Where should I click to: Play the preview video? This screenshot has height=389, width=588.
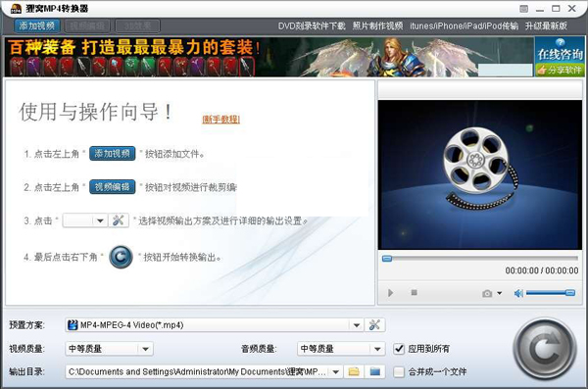pyautogui.click(x=390, y=293)
